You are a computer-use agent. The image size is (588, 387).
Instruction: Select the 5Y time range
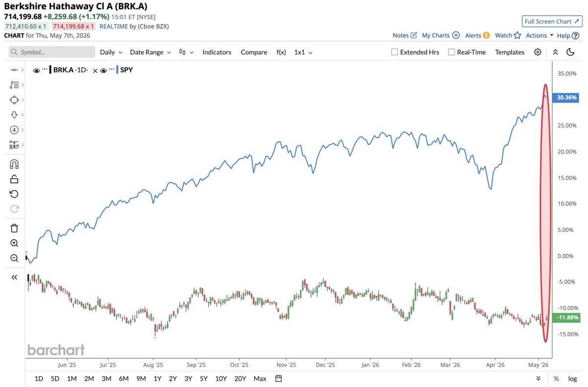point(204,378)
